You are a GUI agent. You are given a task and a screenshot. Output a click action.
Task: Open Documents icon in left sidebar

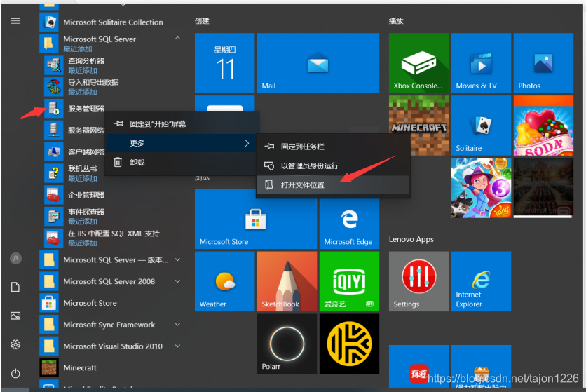pos(15,287)
